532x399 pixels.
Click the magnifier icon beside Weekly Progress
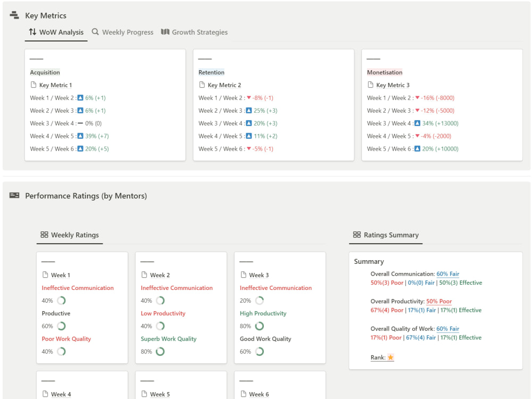pos(95,32)
